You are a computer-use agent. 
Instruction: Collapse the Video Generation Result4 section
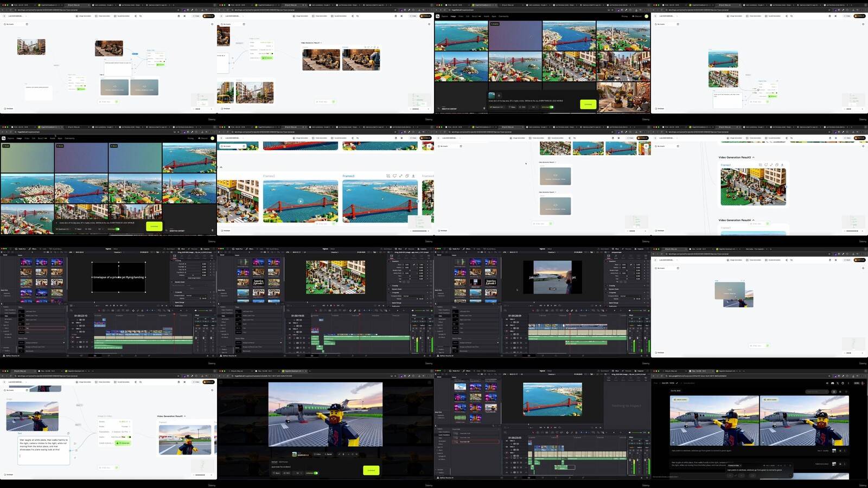[x=753, y=220]
